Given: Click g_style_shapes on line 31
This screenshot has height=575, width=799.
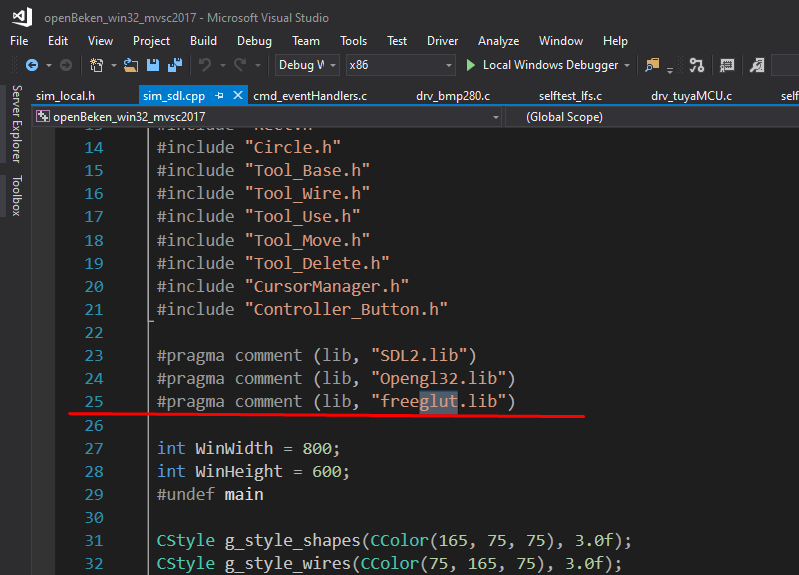Looking at the screenshot, I should (x=292, y=541).
